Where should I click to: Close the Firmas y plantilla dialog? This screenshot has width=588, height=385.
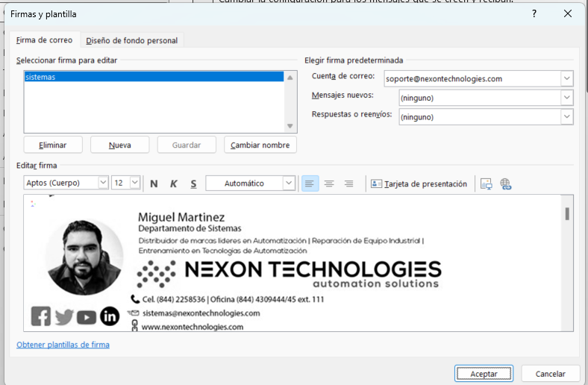[x=568, y=14]
